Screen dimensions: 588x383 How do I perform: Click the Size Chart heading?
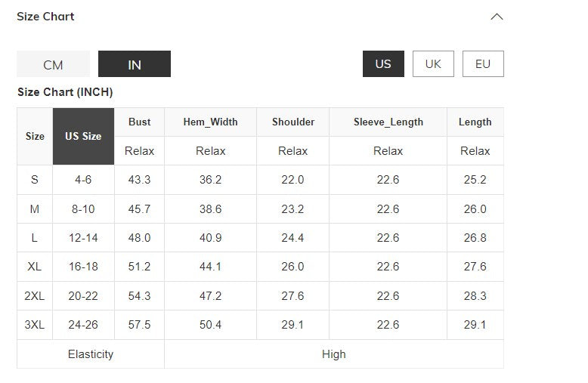click(x=45, y=17)
